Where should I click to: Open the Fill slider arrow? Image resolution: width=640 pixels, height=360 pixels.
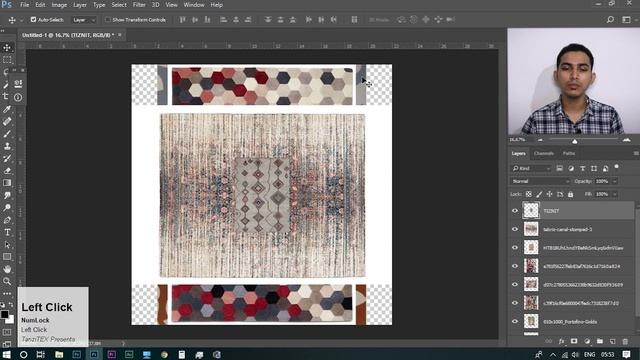click(x=615, y=194)
